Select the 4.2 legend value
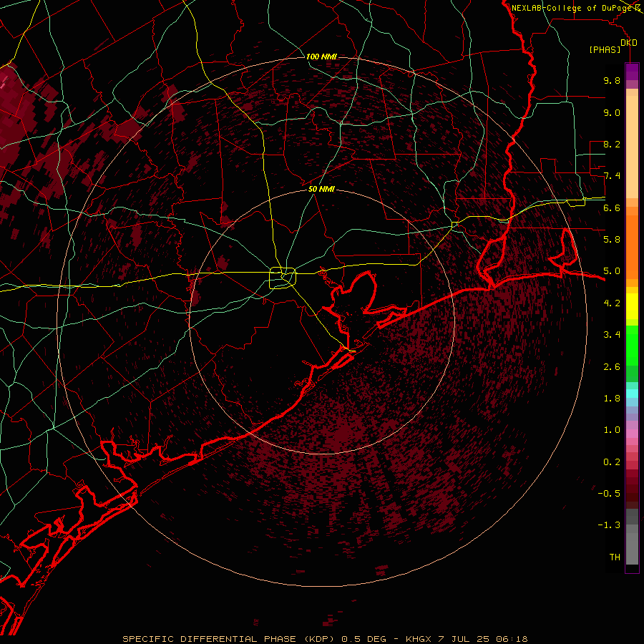The image size is (644, 644). 612,303
